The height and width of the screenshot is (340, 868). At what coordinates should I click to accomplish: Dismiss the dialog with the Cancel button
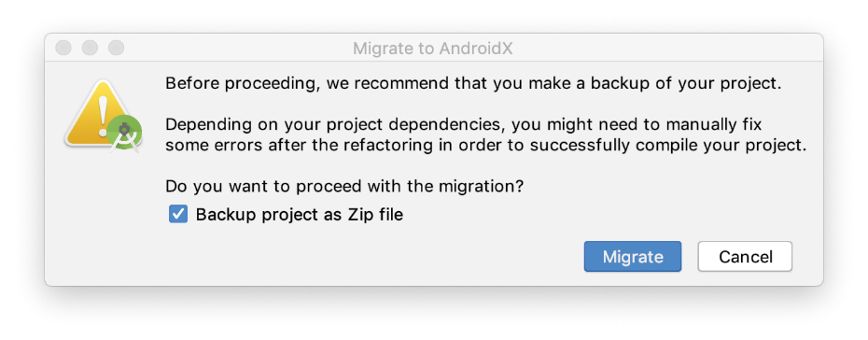[x=745, y=256]
